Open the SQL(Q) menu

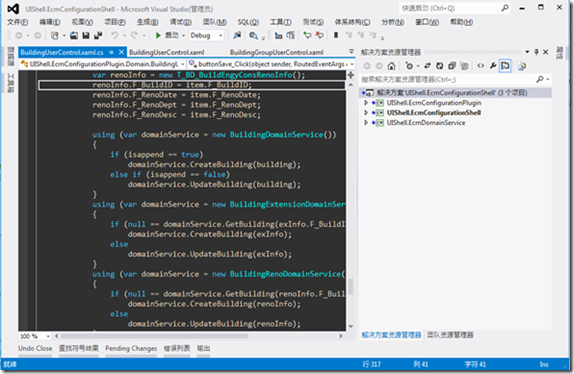click(248, 22)
